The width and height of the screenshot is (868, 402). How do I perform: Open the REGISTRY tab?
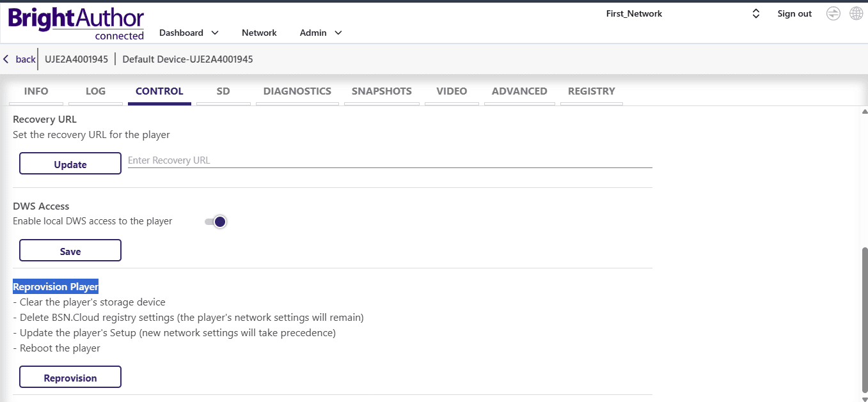click(x=591, y=91)
